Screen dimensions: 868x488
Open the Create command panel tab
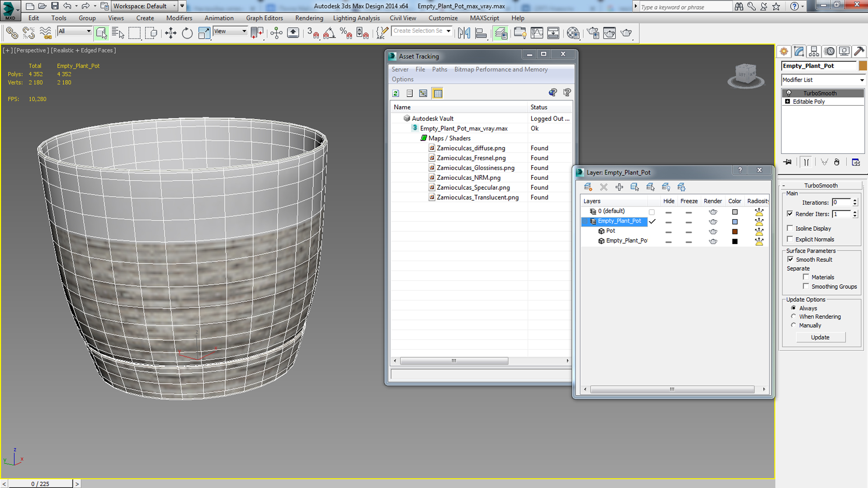[784, 52]
